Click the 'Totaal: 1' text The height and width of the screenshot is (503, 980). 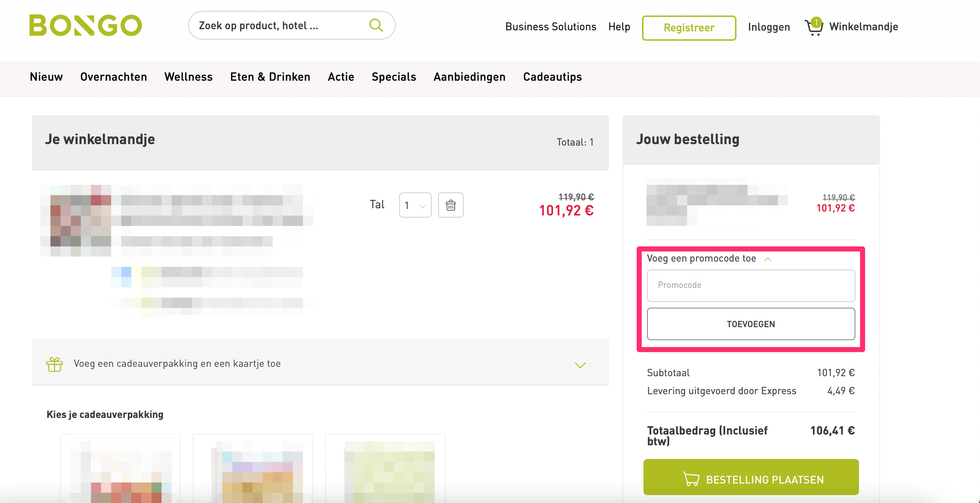click(x=575, y=142)
